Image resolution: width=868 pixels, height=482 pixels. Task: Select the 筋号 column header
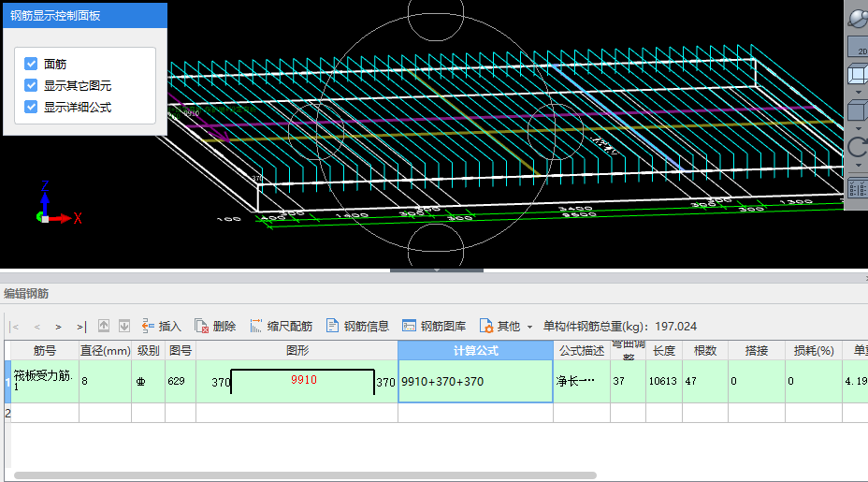coord(44,351)
